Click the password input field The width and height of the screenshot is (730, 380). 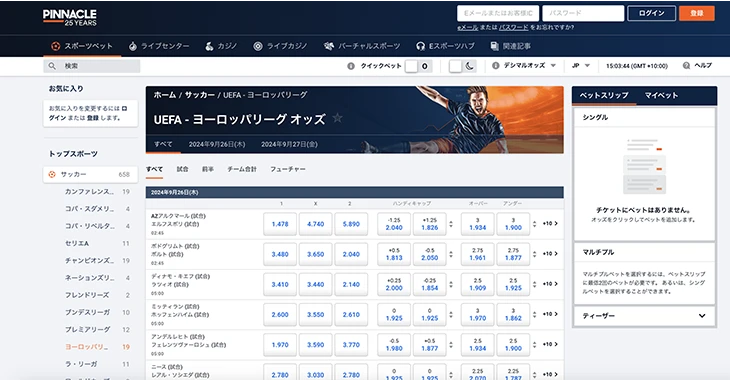tap(583, 13)
